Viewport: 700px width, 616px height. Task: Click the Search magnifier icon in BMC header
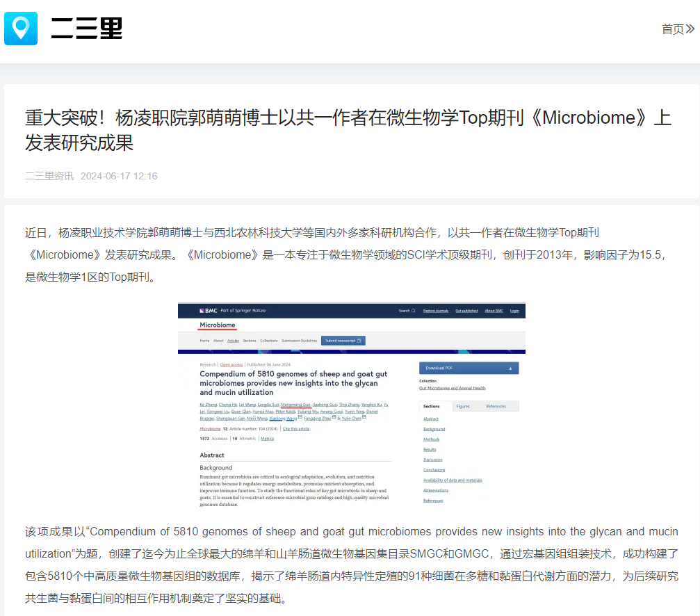[413, 311]
